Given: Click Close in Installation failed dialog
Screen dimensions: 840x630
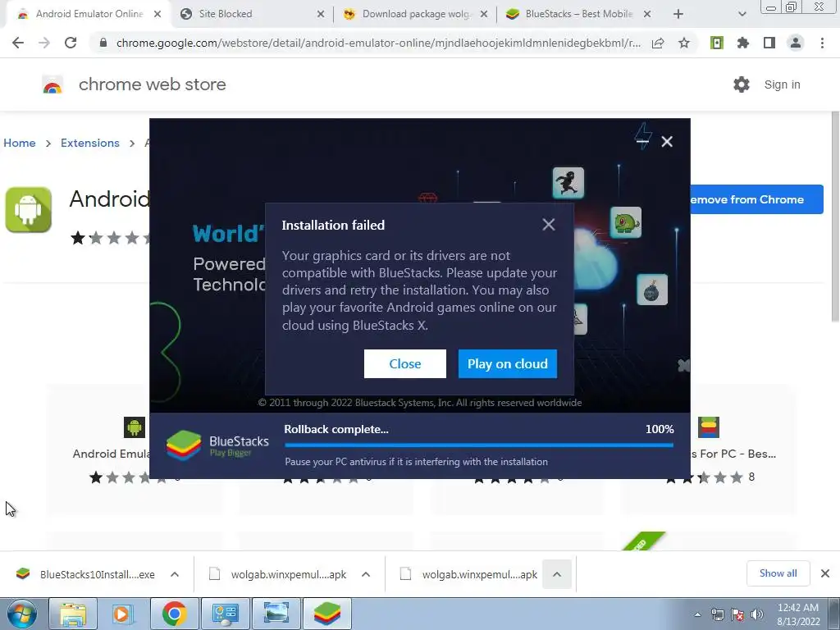Looking at the screenshot, I should pos(404,363).
